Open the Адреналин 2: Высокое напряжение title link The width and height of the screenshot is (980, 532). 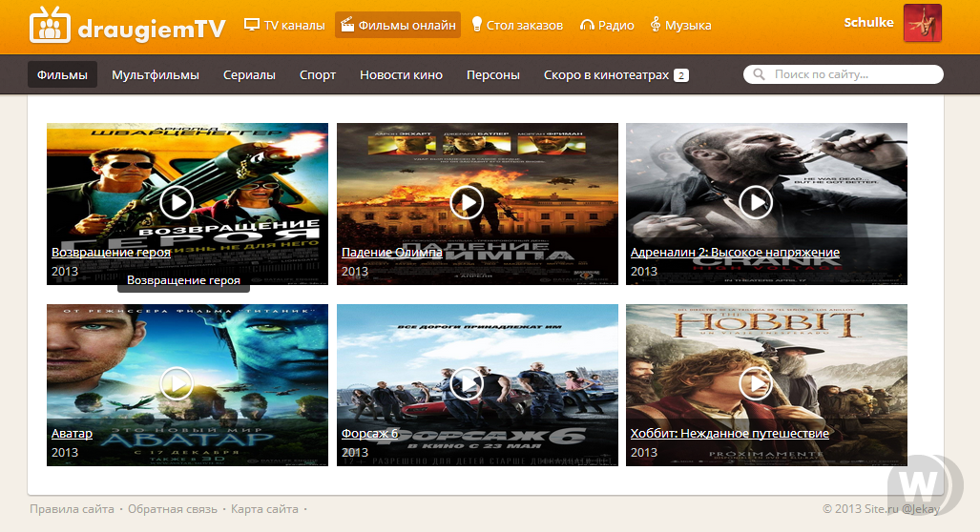click(x=735, y=253)
